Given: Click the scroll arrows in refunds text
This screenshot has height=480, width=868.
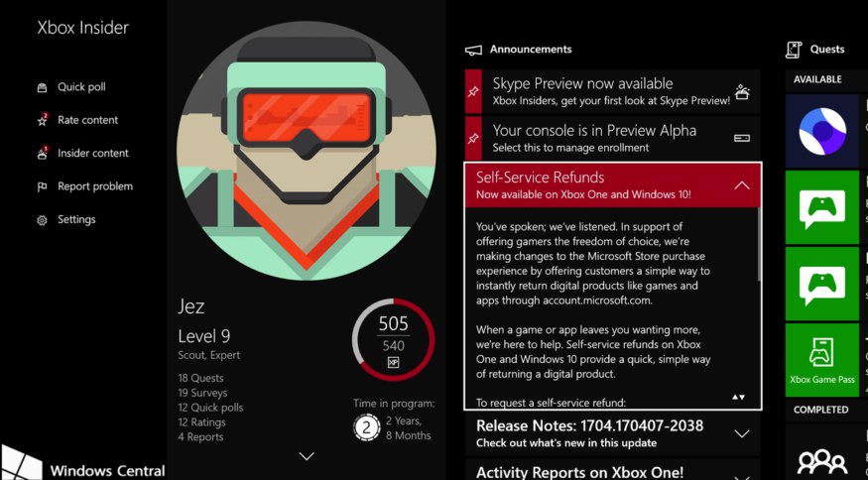Looking at the screenshot, I should 738,397.
